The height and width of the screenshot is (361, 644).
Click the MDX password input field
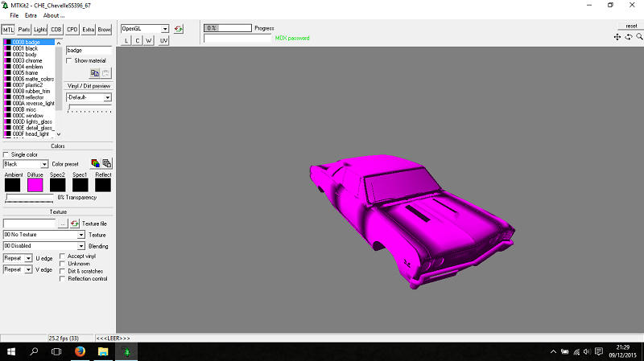pyautogui.click(x=237, y=38)
